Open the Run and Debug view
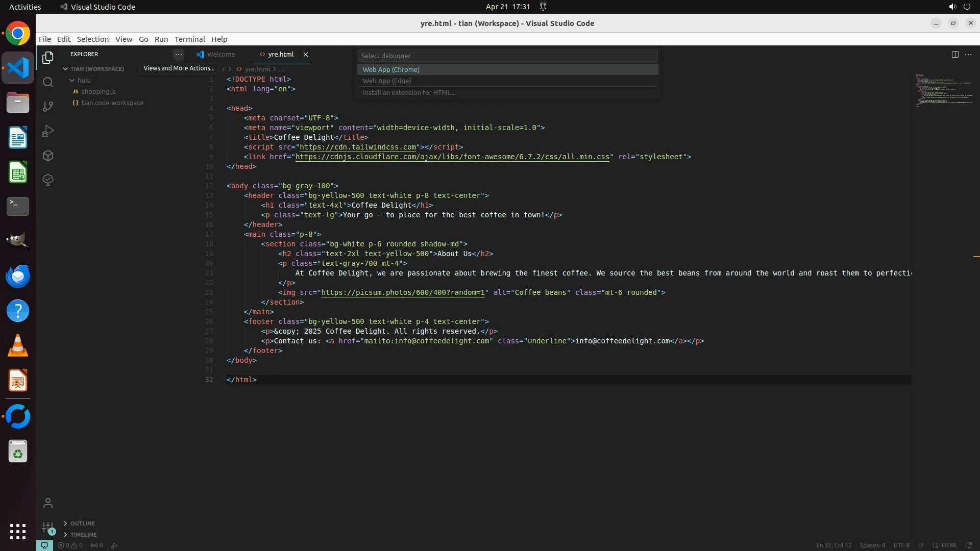980x551 pixels. (x=48, y=131)
